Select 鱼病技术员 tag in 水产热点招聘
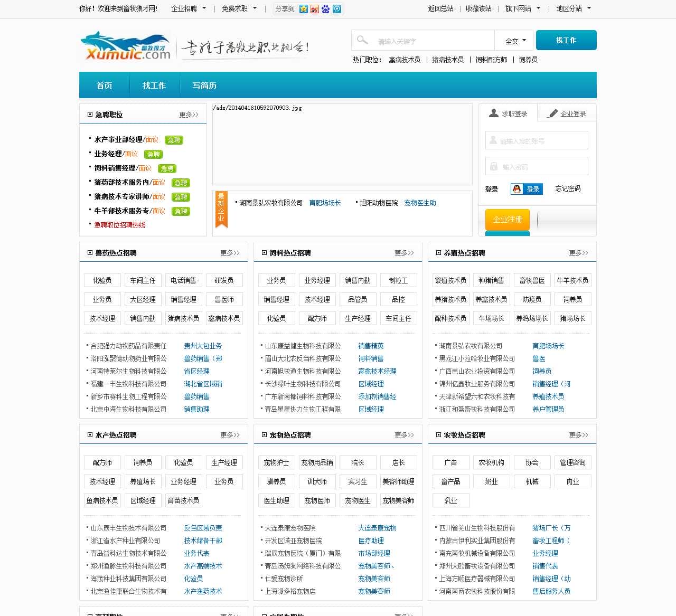This screenshot has width=676, height=616. pyautogui.click(x=102, y=500)
